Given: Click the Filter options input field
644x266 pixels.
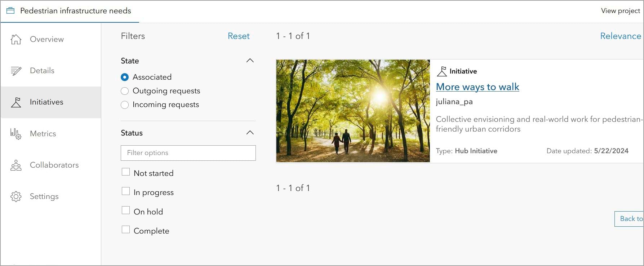Looking at the screenshot, I should (188, 153).
